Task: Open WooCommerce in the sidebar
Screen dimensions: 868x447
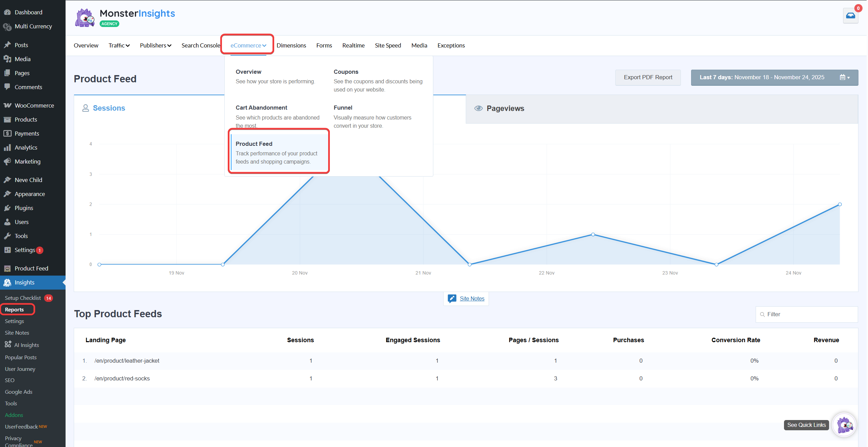Action: pos(34,106)
